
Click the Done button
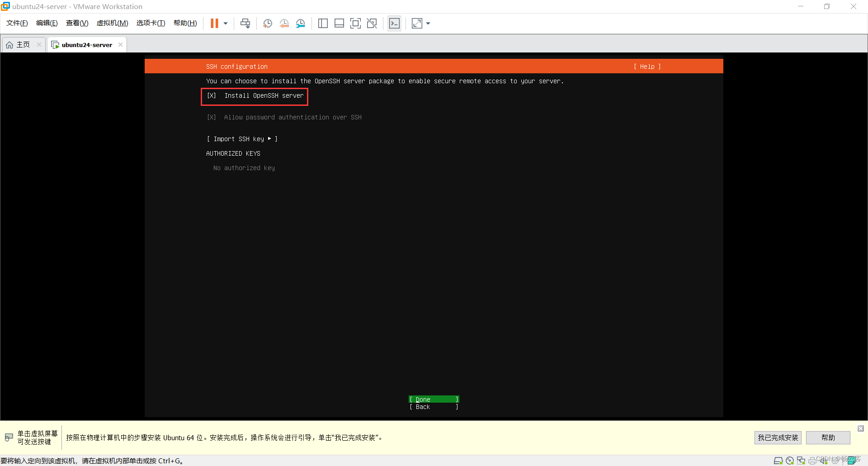click(434, 399)
